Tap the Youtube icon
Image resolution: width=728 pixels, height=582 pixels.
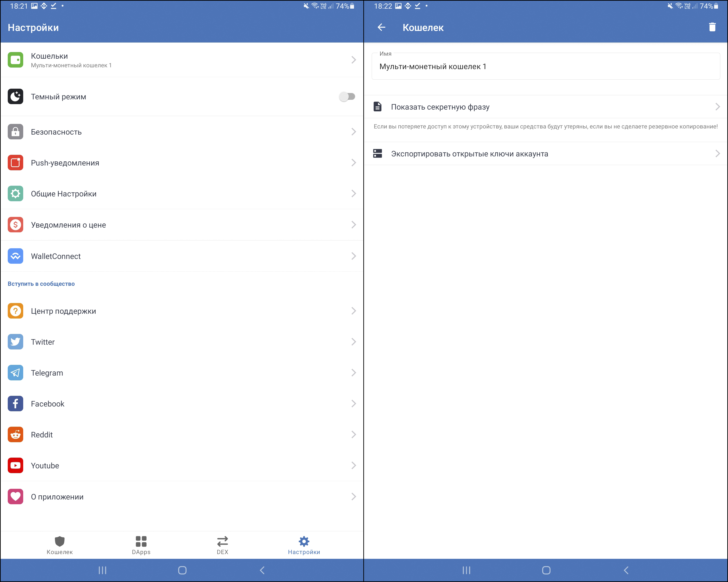pyautogui.click(x=15, y=466)
